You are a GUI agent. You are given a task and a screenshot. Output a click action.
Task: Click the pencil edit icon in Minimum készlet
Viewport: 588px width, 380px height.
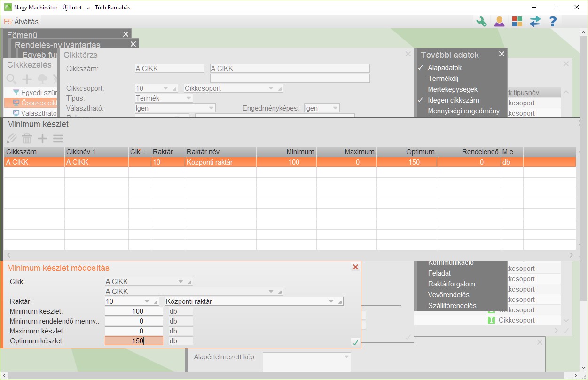click(x=12, y=138)
